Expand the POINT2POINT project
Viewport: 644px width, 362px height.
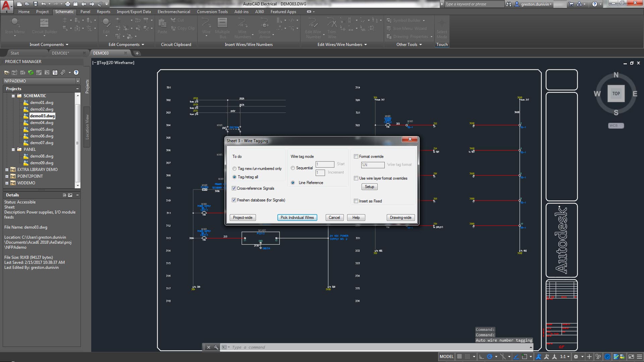pyautogui.click(x=7, y=176)
